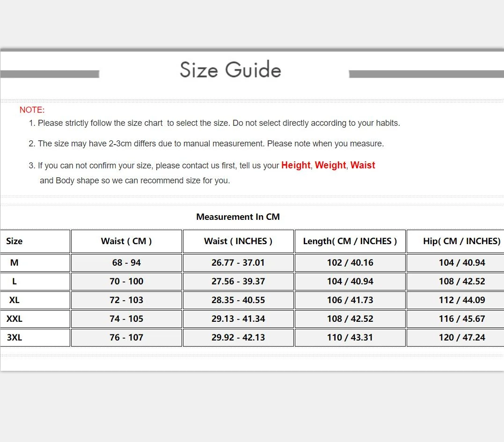
Task: Click the red word "Weight"
Action: coord(330,165)
